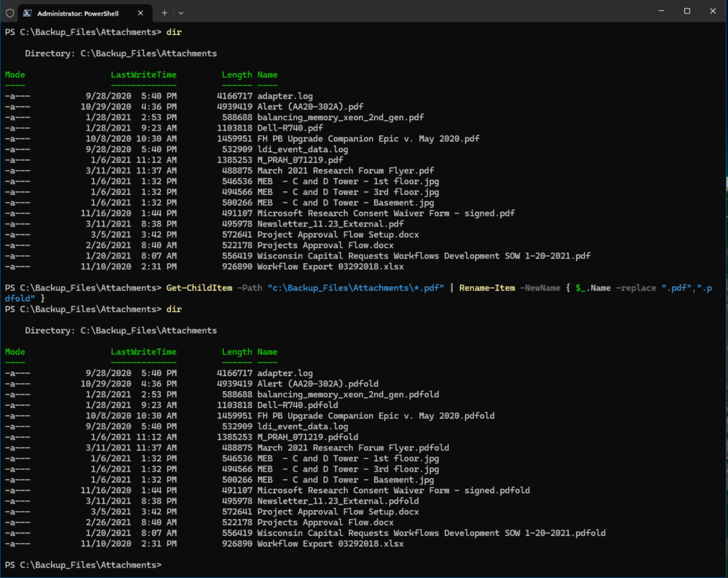Open a new terminal tab with plus button

[164, 13]
